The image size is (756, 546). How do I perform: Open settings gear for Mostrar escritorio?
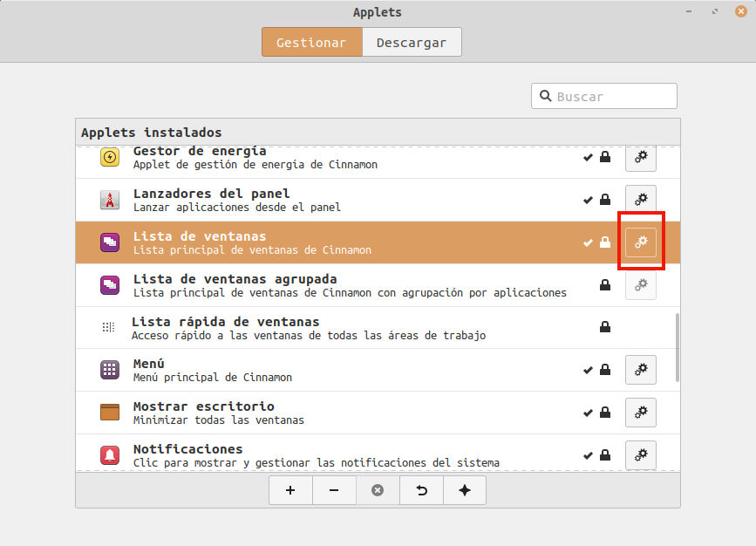pos(640,413)
